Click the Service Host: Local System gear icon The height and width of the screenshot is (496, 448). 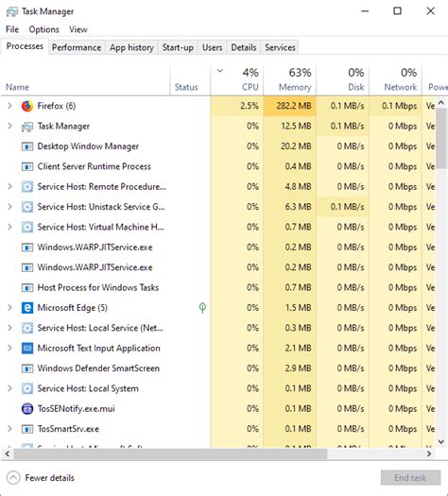(x=27, y=388)
